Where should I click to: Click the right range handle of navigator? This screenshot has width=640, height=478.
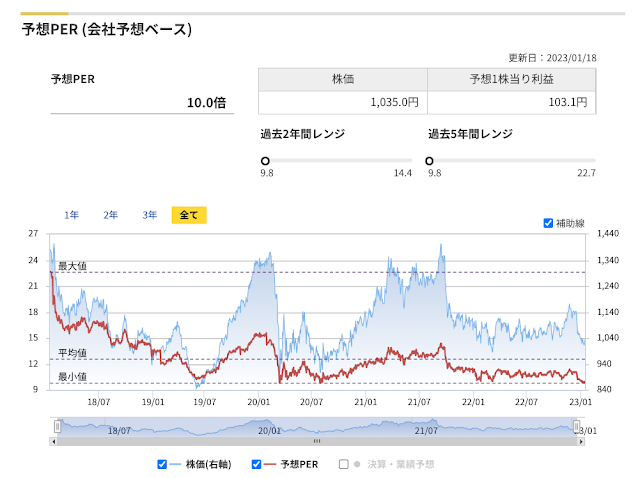point(576,427)
